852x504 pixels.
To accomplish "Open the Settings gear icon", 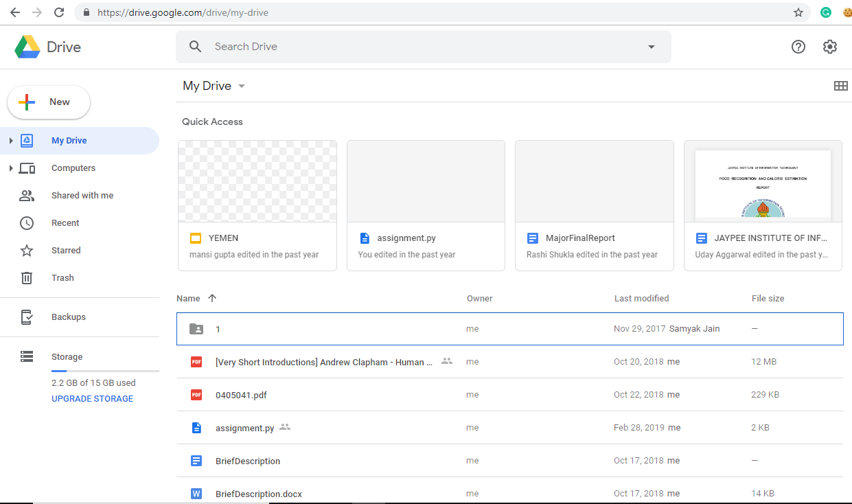I will point(830,47).
